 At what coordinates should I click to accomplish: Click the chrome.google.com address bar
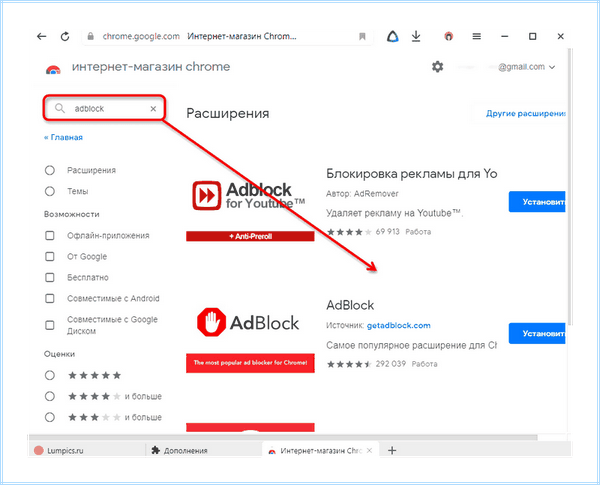pos(228,36)
